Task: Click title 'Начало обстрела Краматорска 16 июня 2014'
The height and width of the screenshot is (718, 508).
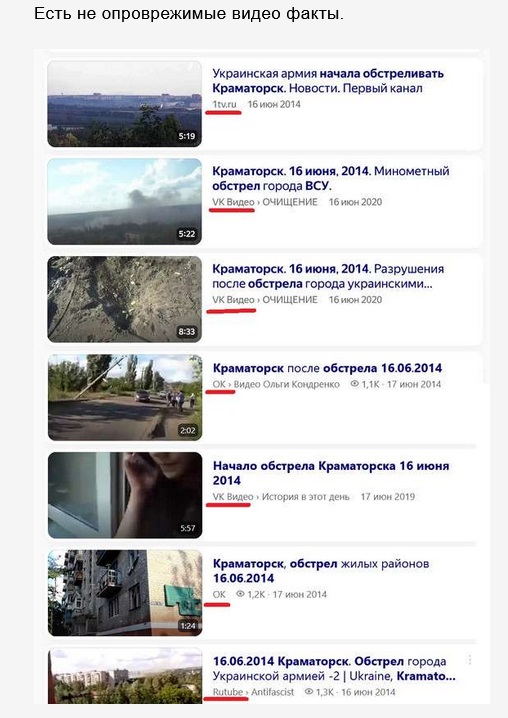Action: [331, 473]
